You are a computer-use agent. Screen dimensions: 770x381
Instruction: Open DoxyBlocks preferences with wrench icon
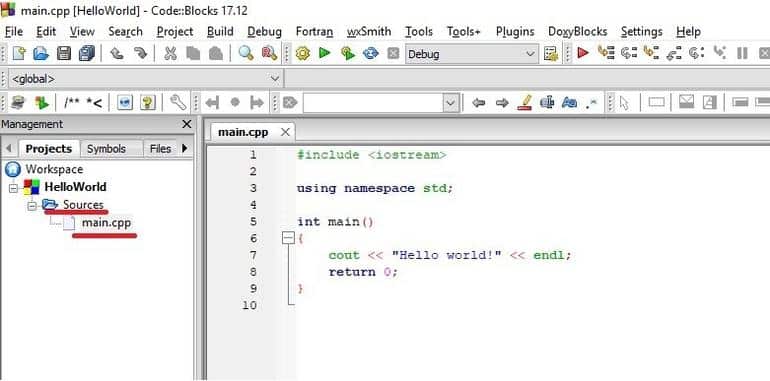(178, 102)
